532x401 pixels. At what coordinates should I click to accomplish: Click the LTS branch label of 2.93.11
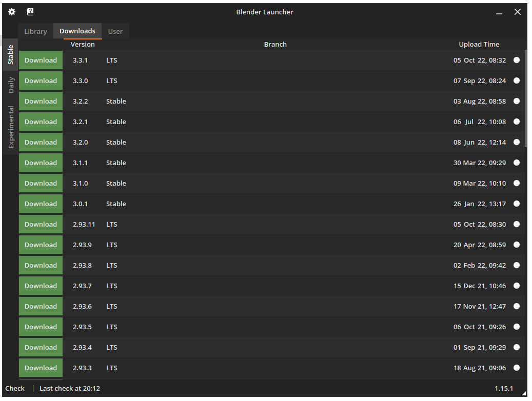(112, 225)
